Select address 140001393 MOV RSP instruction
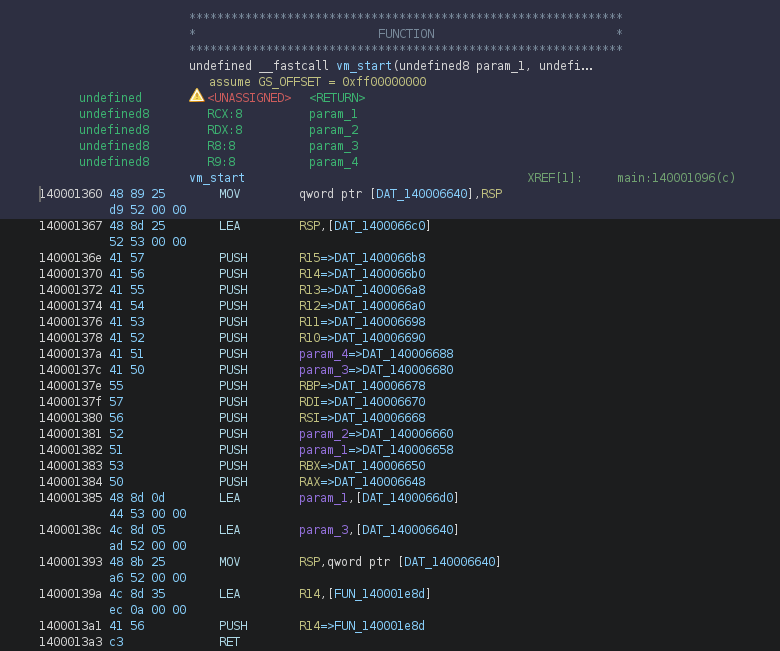The image size is (780, 651). pos(70,562)
